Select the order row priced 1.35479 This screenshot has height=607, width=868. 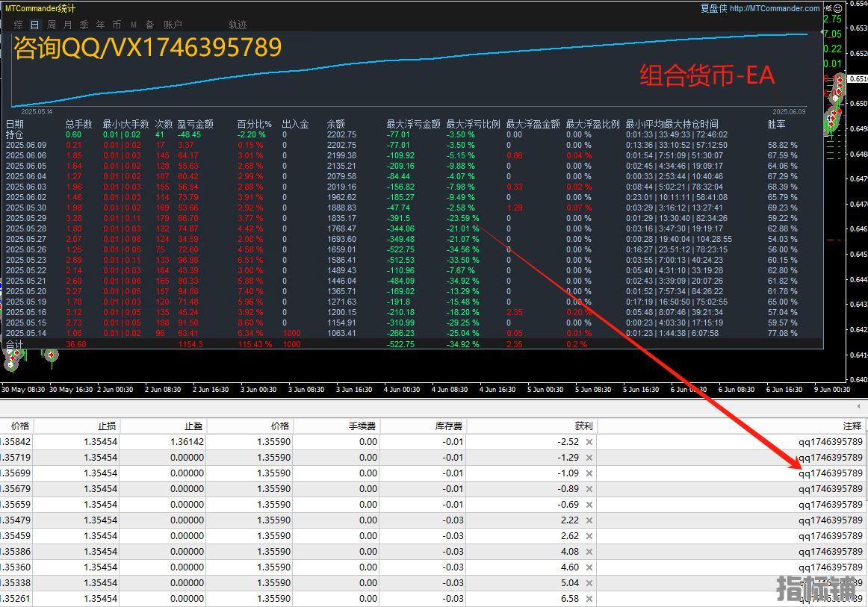[x=434, y=520]
